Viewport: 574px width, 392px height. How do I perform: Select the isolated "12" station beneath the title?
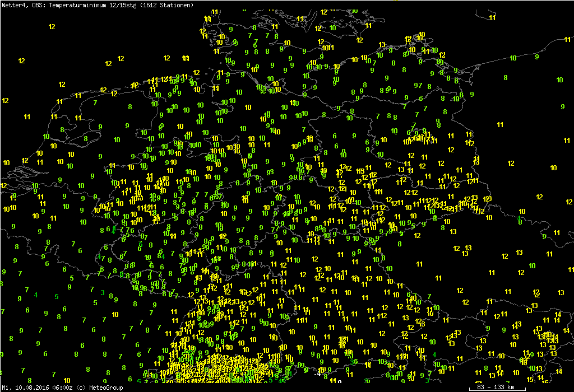(52, 26)
